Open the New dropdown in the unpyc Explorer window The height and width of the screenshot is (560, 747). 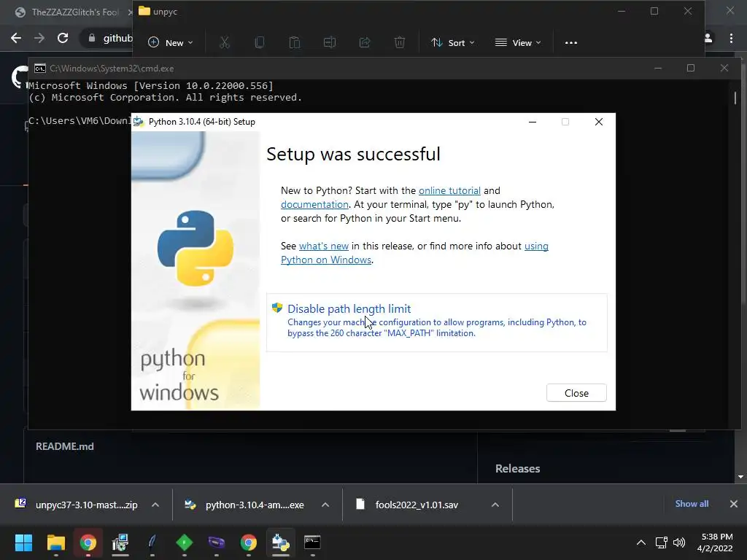pyautogui.click(x=170, y=43)
